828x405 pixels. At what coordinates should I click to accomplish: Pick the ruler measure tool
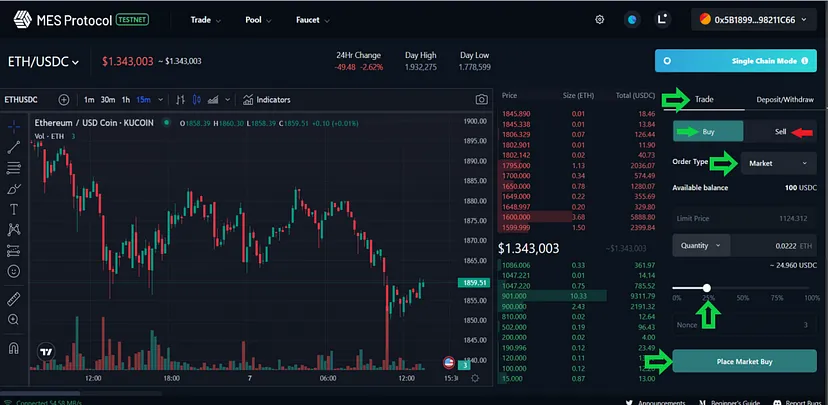point(14,298)
